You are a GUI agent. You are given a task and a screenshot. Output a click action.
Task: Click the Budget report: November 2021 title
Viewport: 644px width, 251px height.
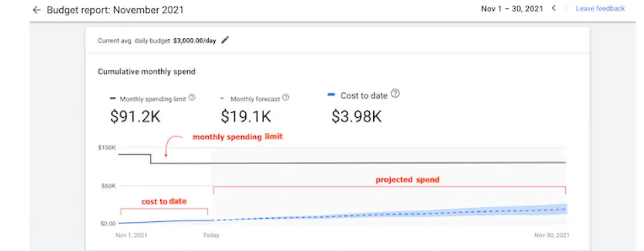[115, 10]
